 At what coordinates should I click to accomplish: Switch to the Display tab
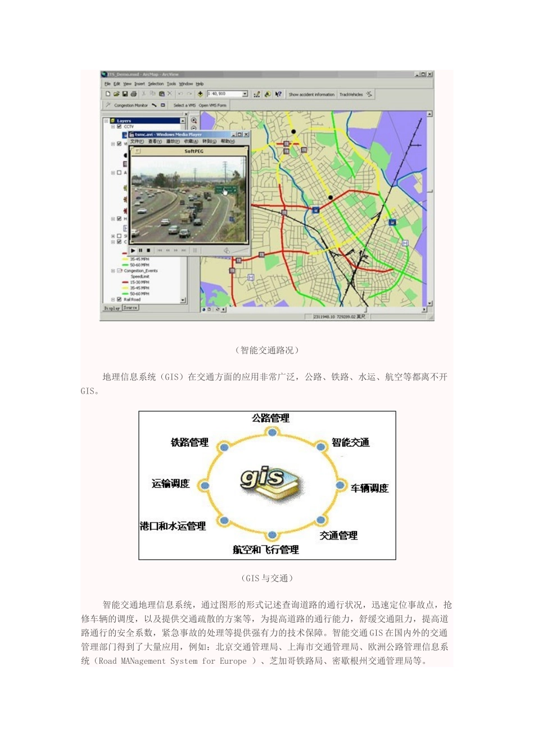[112, 308]
